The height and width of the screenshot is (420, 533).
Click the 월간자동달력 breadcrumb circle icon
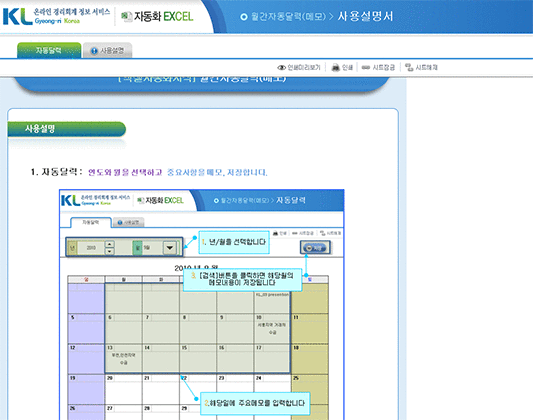(244, 17)
